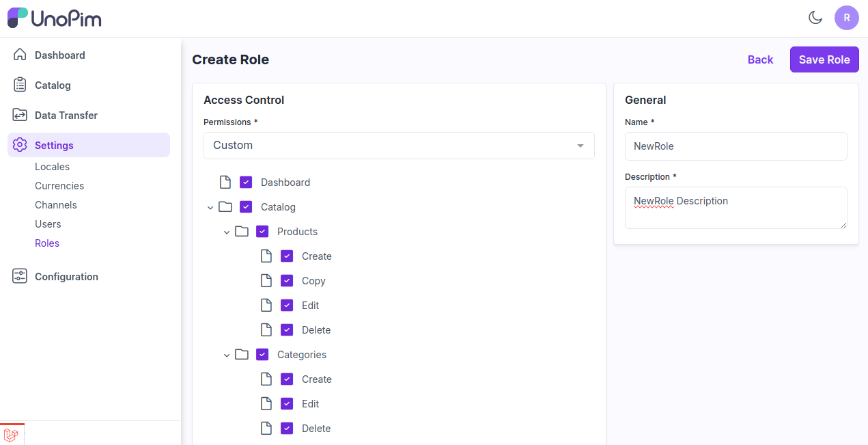868x445 pixels.
Task: Click the Configuration sliders icon
Action: [20, 276]
